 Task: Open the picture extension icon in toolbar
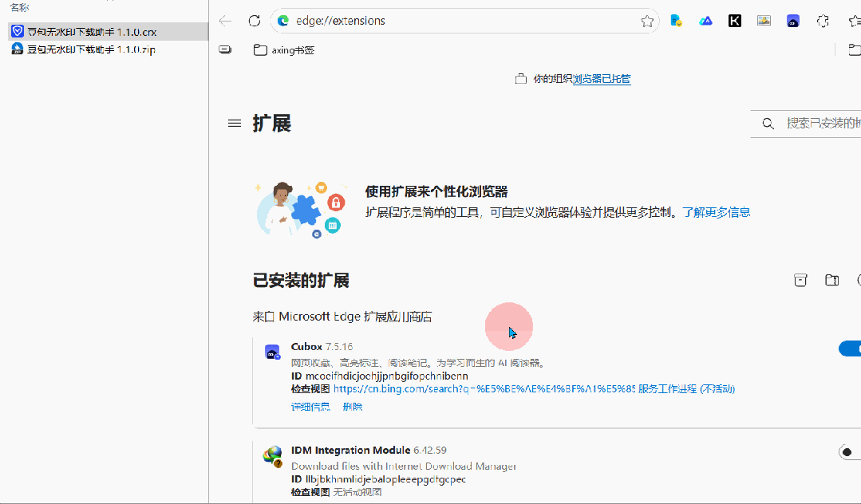tap(764, 21)
